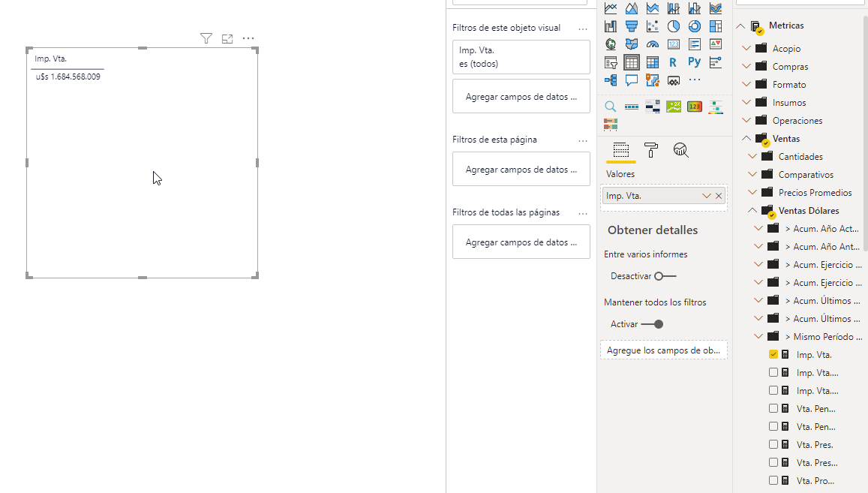Check the Vta. Pro... measure
The image size is (868, 493).
click(773, 480)
